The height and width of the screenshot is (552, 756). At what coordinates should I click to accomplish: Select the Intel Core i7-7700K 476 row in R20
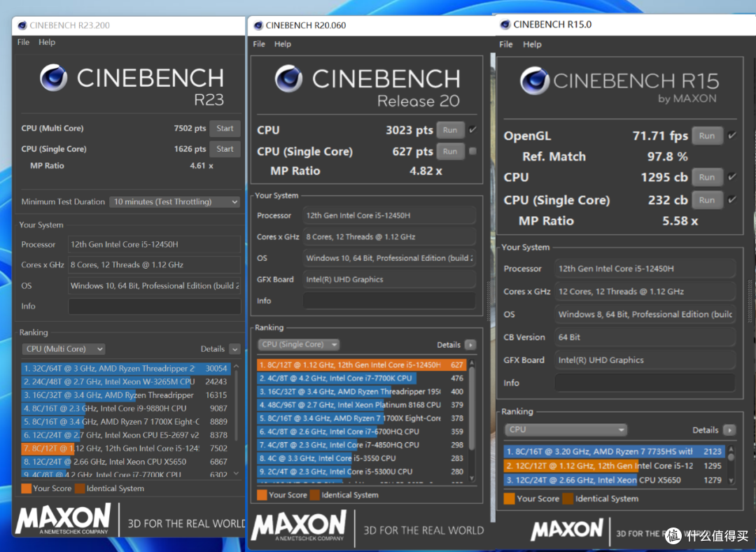click(x=362, y=378)
